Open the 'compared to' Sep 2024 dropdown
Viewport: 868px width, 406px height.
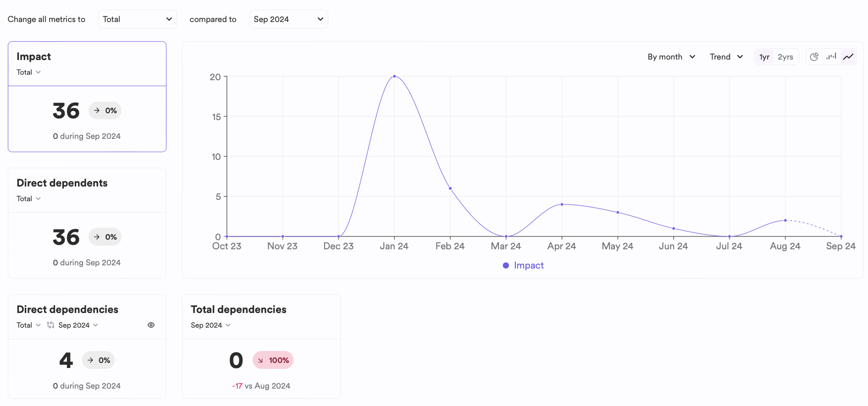[x=289, y=19]
